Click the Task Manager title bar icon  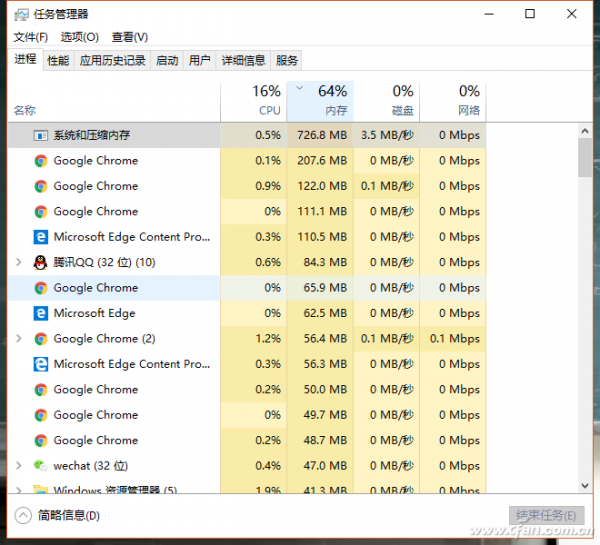[21, 15]
